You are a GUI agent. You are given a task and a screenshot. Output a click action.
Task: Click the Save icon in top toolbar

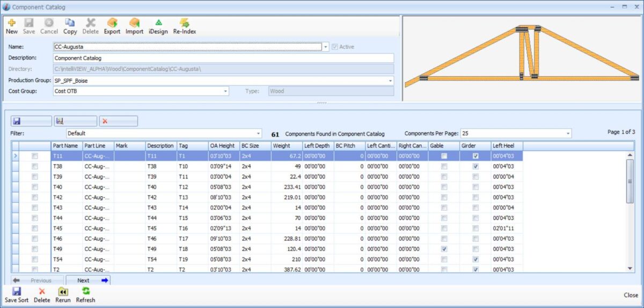pyautogui.click(x=29, y=25)
